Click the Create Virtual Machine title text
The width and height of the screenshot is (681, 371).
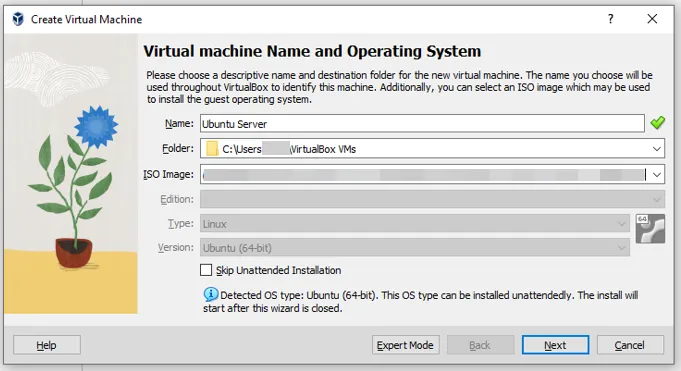pos(86,20)
